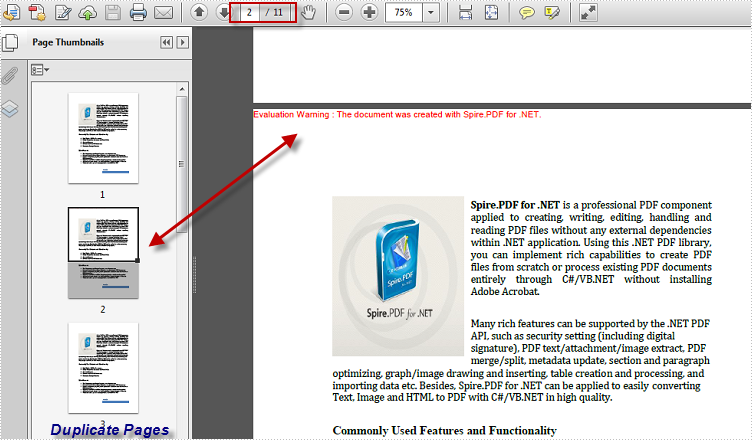
Task: Click the red Evaluation Warning text
Action: coord(397,114)
